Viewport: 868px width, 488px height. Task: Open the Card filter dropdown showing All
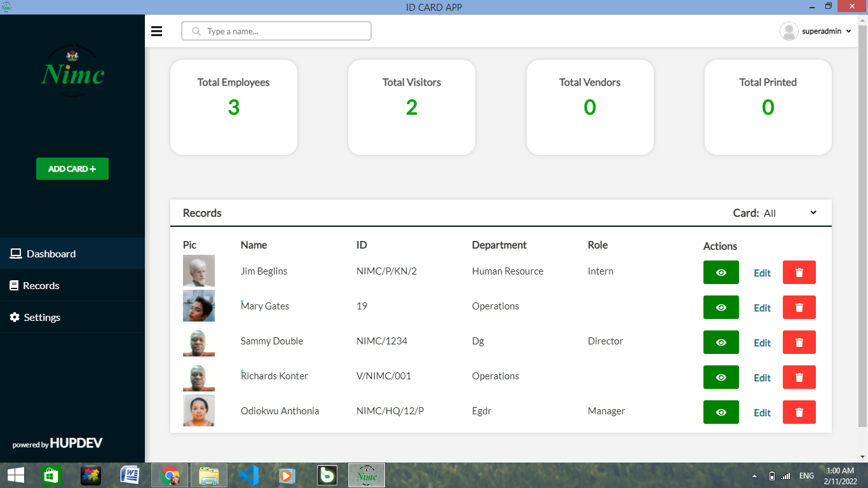790,213
